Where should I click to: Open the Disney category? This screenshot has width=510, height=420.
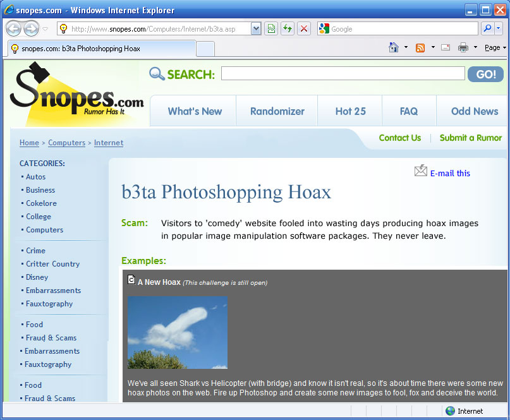coord(37,277)
